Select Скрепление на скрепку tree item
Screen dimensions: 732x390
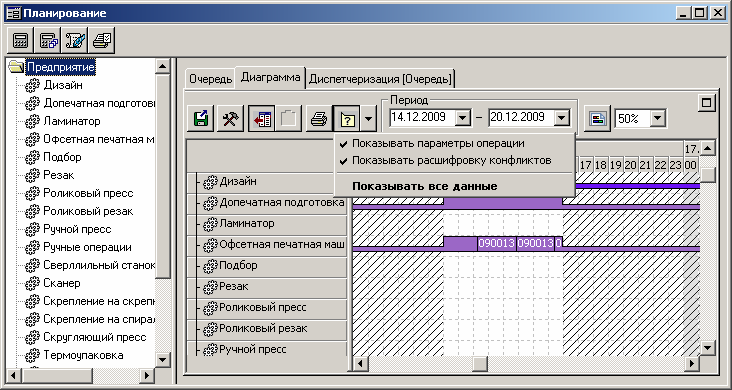click(99, 301)
